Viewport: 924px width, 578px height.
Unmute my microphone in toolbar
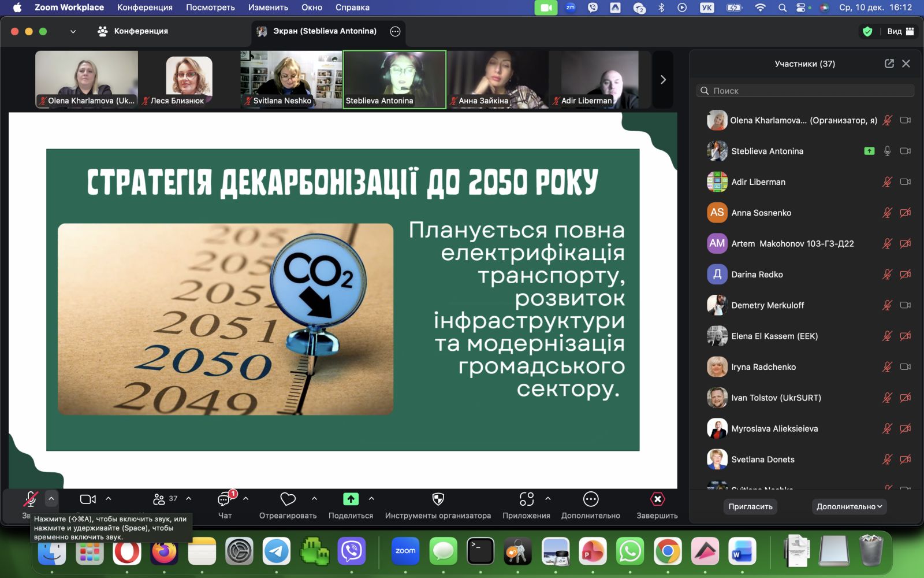click(30, 499)
